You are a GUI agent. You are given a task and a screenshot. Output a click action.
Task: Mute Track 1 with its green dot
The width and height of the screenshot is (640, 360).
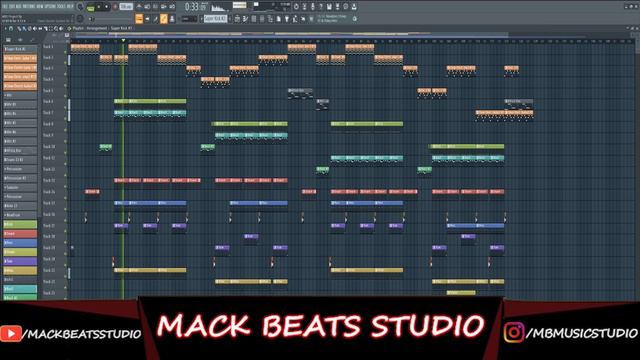[66, 52]
